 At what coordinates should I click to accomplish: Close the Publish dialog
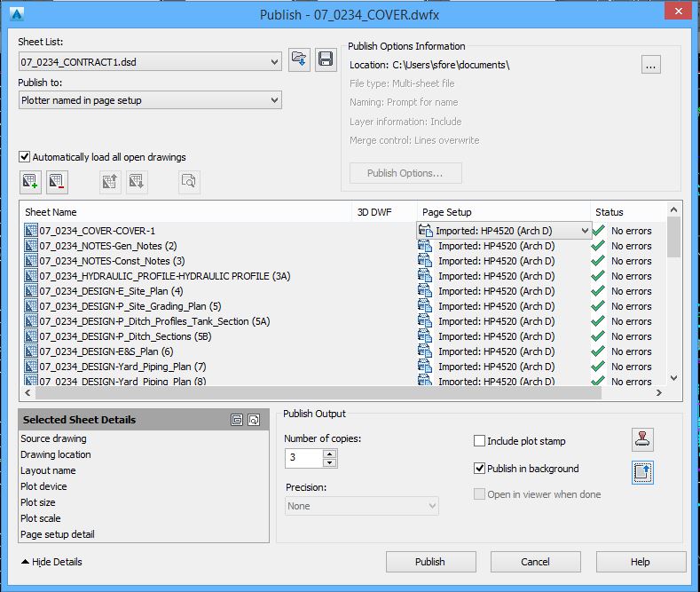[x=678, y=11]
